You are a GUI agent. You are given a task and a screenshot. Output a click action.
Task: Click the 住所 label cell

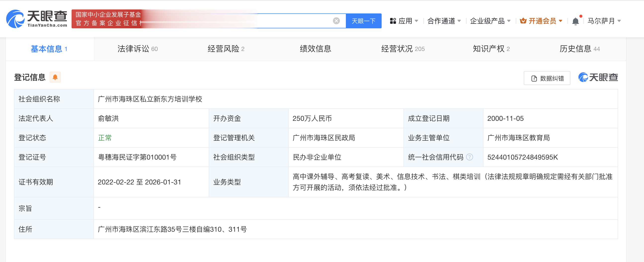click(54, 229)
